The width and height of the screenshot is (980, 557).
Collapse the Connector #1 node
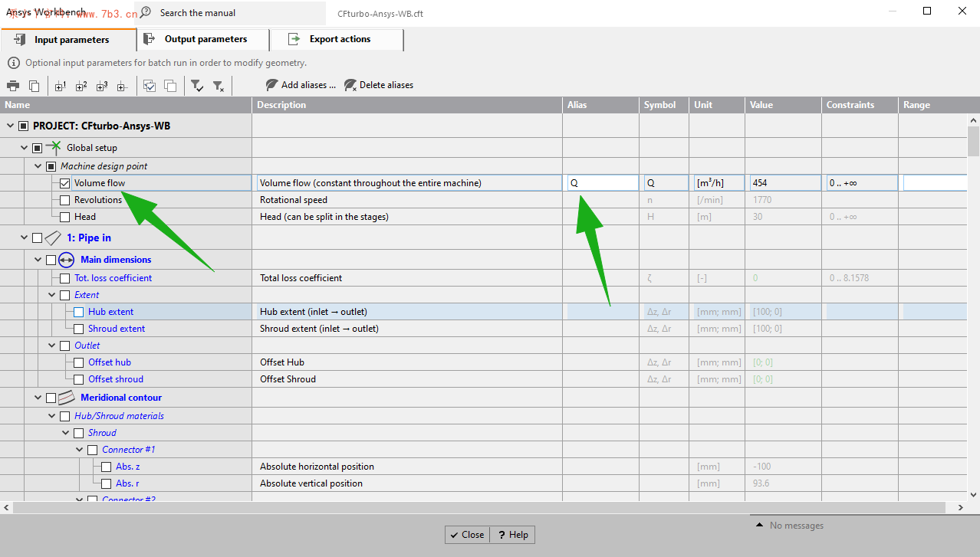(79, 450)
